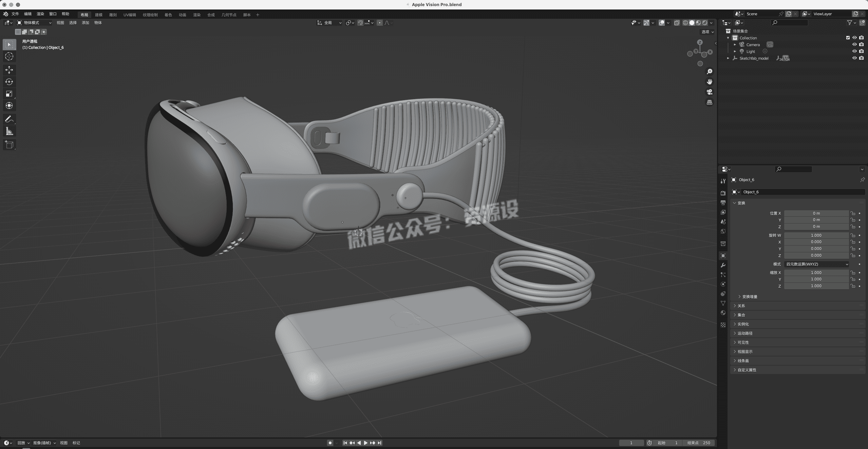This screenshot has height=449, width=868.
Task: Toggle X-ray display button
Action: pos(677,23)
